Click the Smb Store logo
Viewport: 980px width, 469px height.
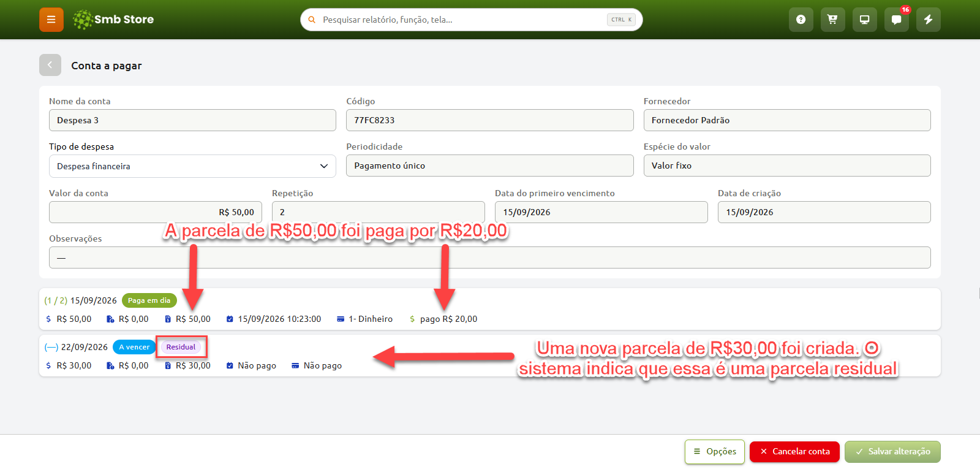[113, 20]
